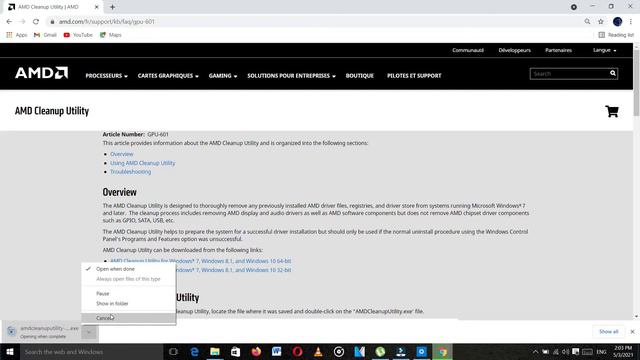This screenshot has height=360, width=640.
Task: Open the Gmail bookmark
Action: coord(45,35)
